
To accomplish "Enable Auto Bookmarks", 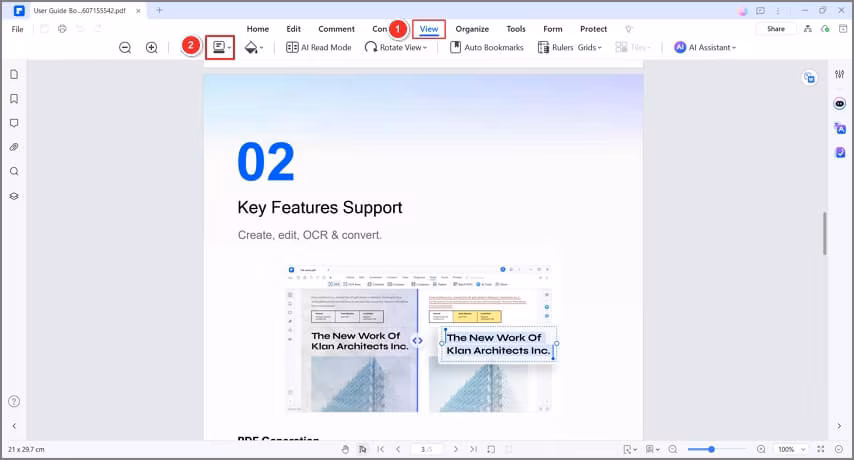I will coord(487,47).
